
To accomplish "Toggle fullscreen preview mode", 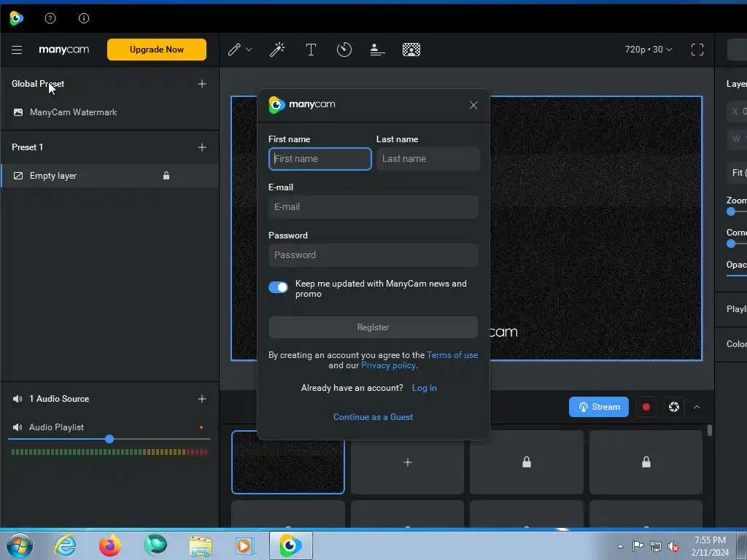I will [x=697, y=50].
